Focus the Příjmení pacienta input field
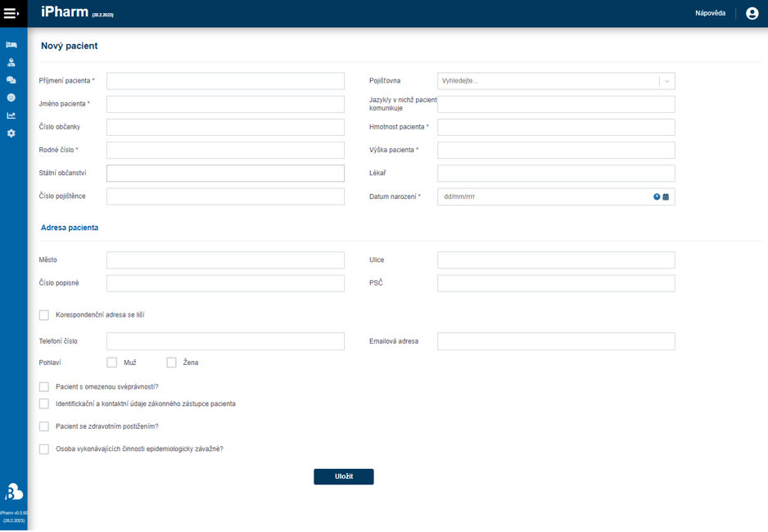 coord(225,81)
